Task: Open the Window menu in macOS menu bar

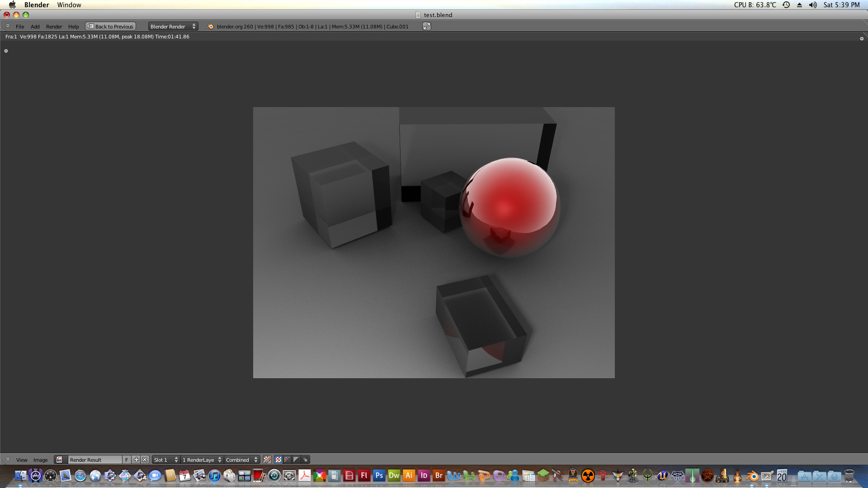Action: pos(69,5)
